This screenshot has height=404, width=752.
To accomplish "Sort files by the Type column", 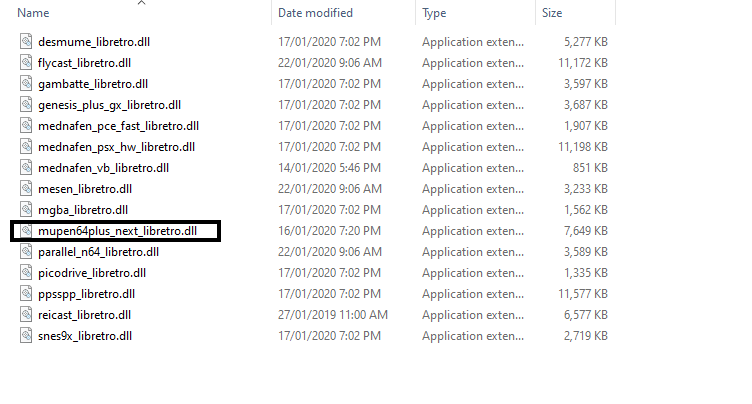I will click(x=434, y=13).
